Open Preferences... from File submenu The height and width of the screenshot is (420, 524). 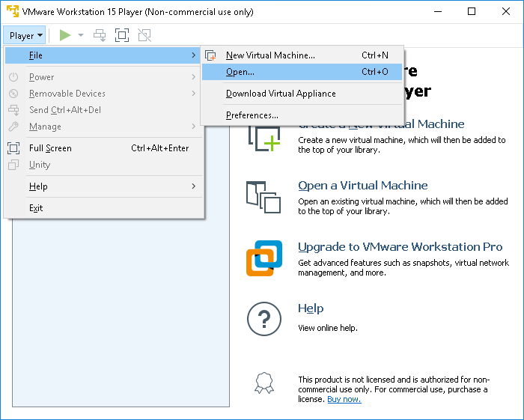302,115
